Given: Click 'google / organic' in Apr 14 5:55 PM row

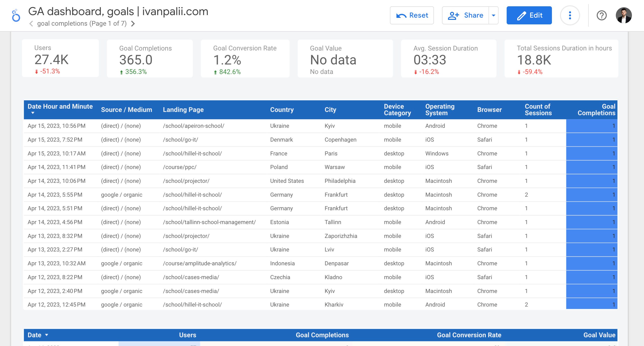Looking at the screenshot, I should [x=122, y=195].
